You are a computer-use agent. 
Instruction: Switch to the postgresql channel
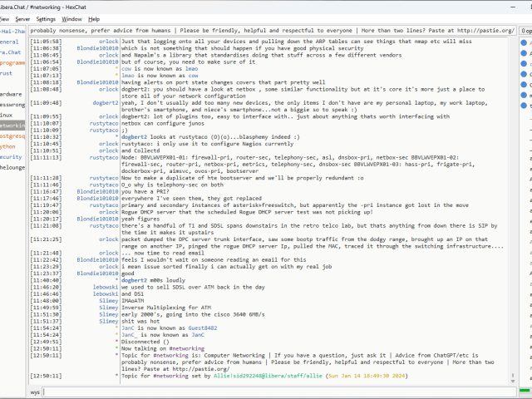pyautogui.click(x=12, y=135)
